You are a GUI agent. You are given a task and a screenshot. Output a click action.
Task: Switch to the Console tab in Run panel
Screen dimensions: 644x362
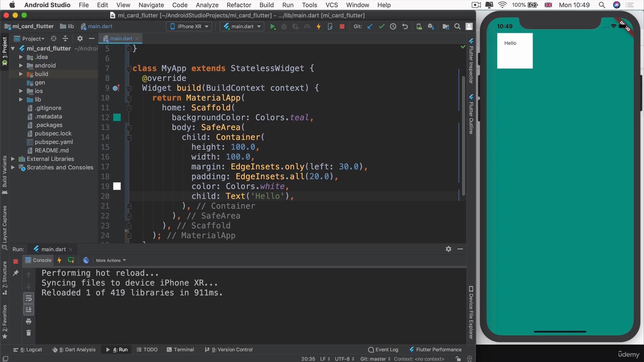(x=39, y=260)
